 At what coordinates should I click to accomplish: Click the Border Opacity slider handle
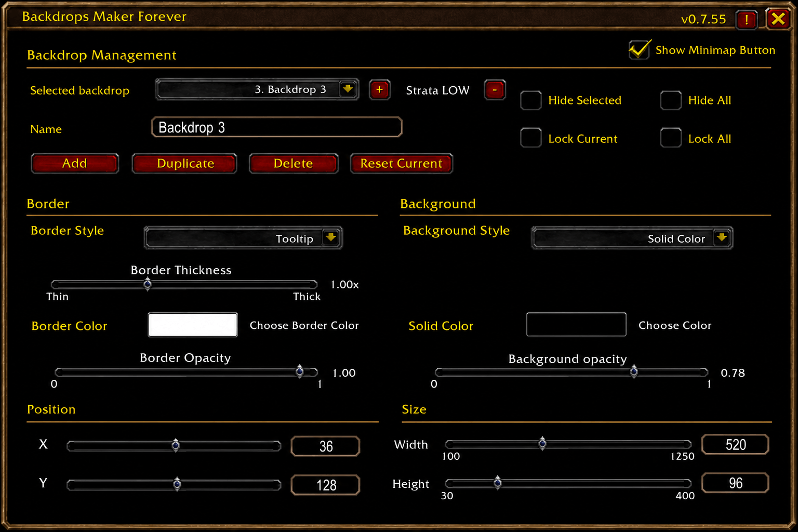click(x=300, y=371)
